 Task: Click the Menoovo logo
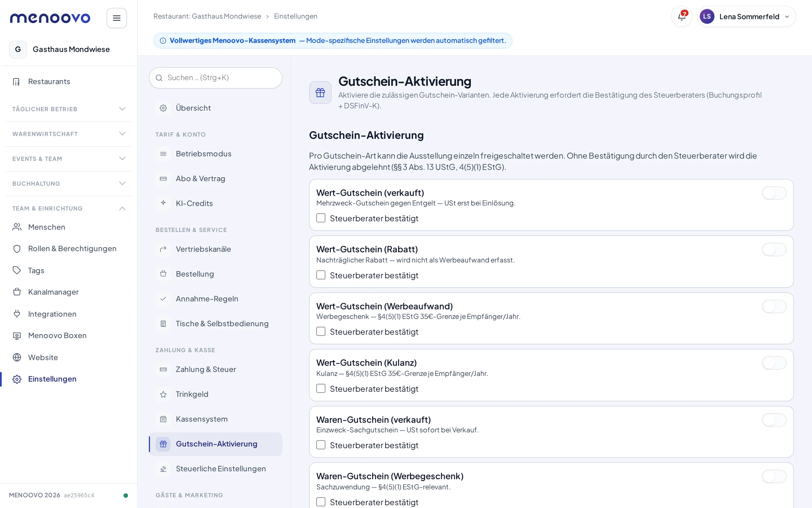[50, 18]
